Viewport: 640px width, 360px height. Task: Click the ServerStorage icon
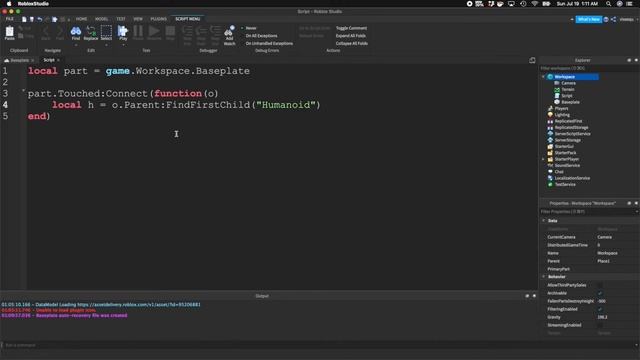click(x=550, y=140)
